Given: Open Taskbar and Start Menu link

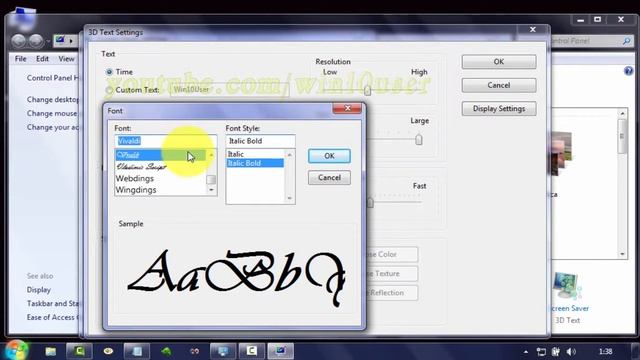Looking at the screenshot, I should click(53, 304).
